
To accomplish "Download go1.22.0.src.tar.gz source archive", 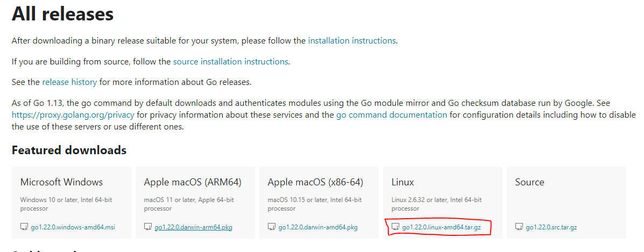I will 551,227.
